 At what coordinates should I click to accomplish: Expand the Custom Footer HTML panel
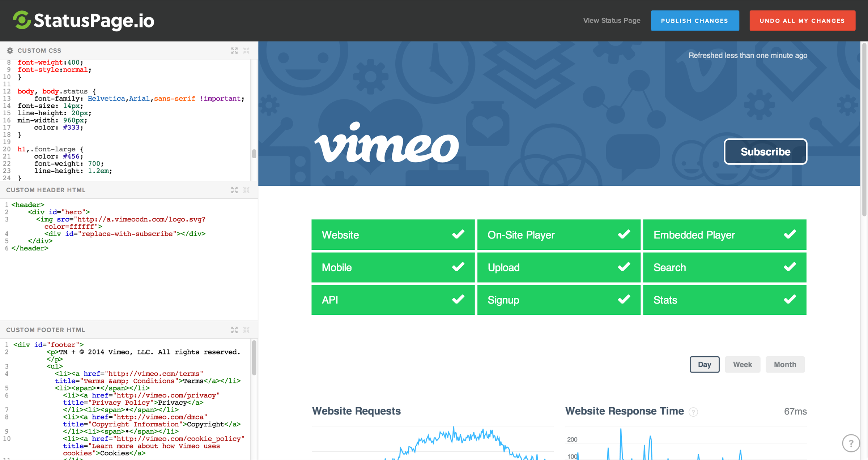click(234, 330)
